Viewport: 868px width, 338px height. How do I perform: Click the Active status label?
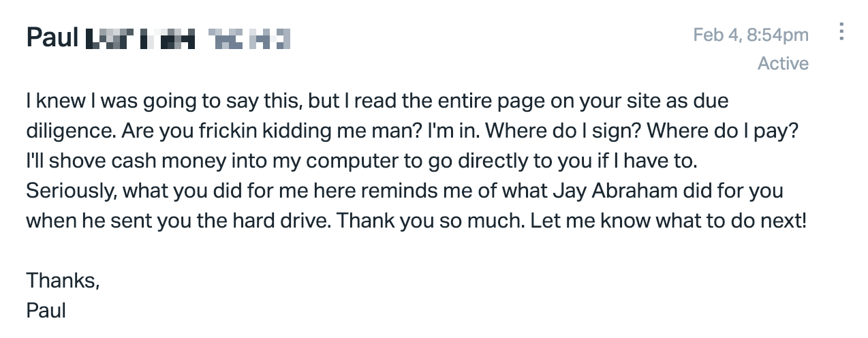coord(783,63)
